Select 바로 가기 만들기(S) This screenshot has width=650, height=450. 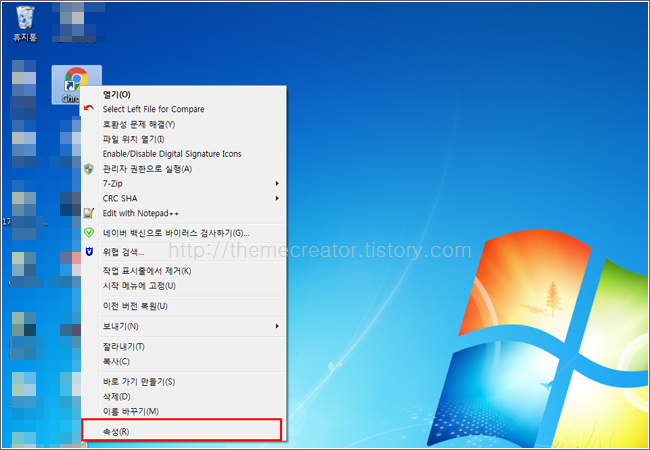(x=184, y=382)
